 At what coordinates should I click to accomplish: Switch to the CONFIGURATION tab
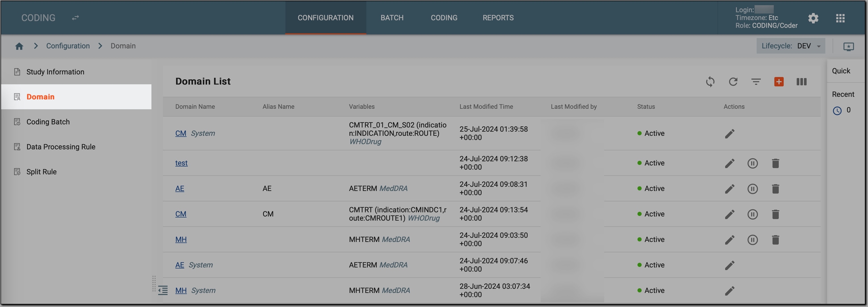tap(325, 18)
